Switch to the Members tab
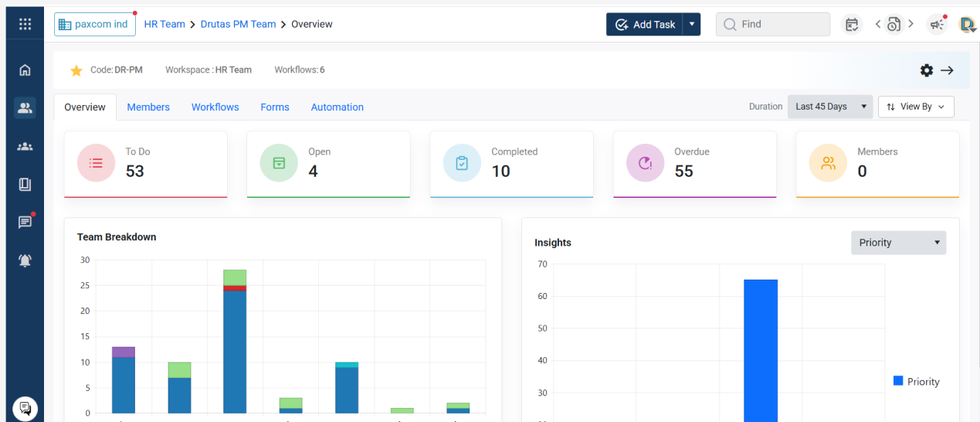The width and height of the screenshot is (980, 422). click(148, 107)
